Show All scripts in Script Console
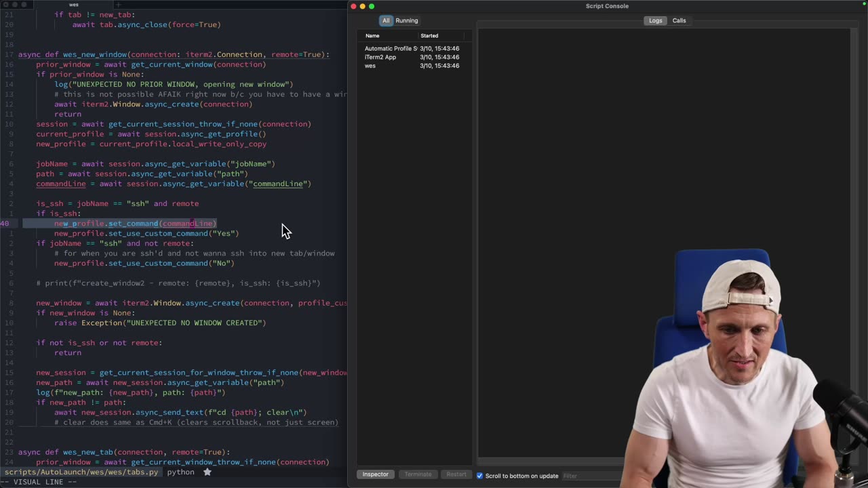Screen dimensions: 868x488 [x=386, y=20]
